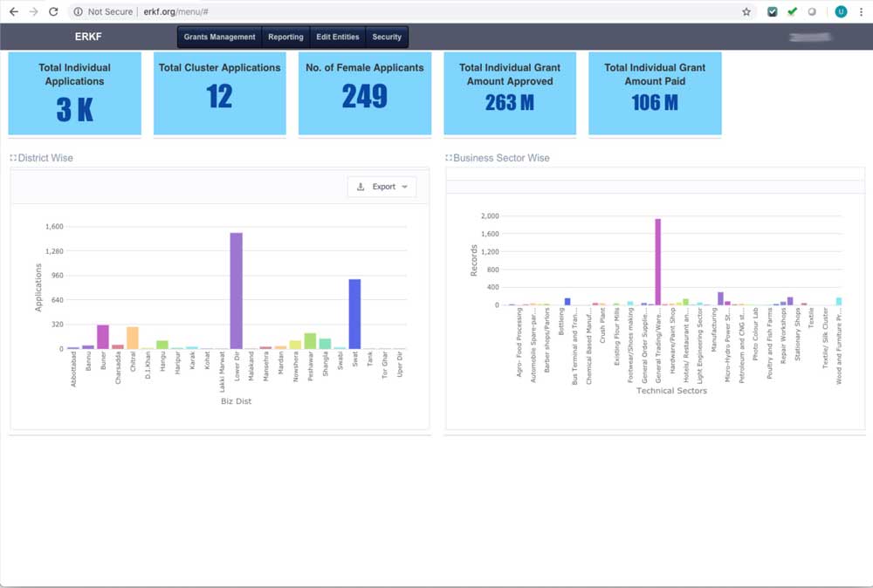Click the download icon in the Export button
This screenshot has height=588, width=873.
(361, 187)
